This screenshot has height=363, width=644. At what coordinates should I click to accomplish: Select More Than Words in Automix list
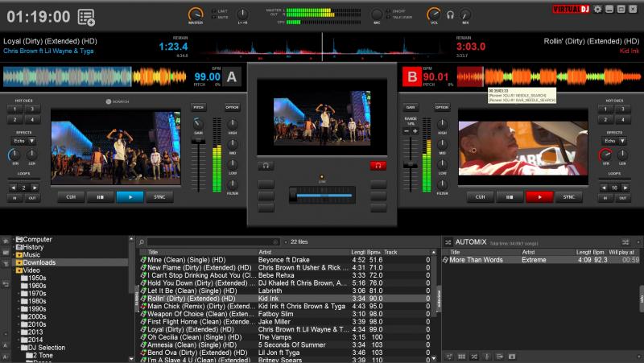coord(541,260)
